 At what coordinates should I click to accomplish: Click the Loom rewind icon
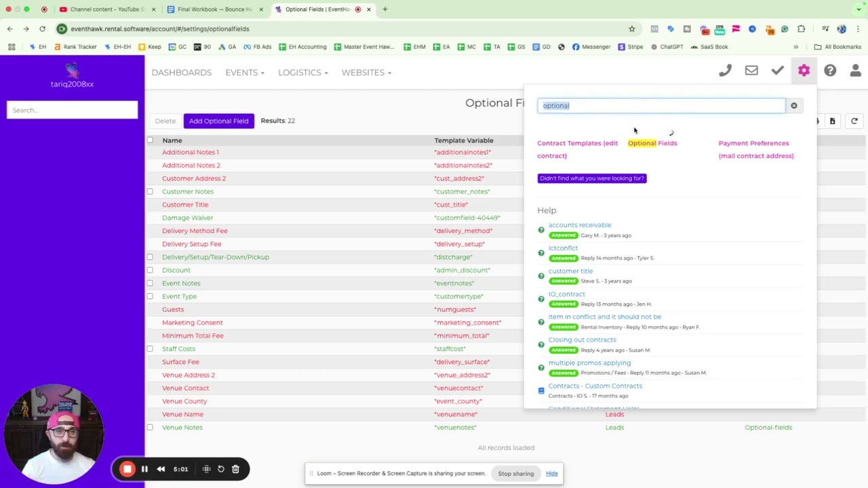tap(161, 469)
